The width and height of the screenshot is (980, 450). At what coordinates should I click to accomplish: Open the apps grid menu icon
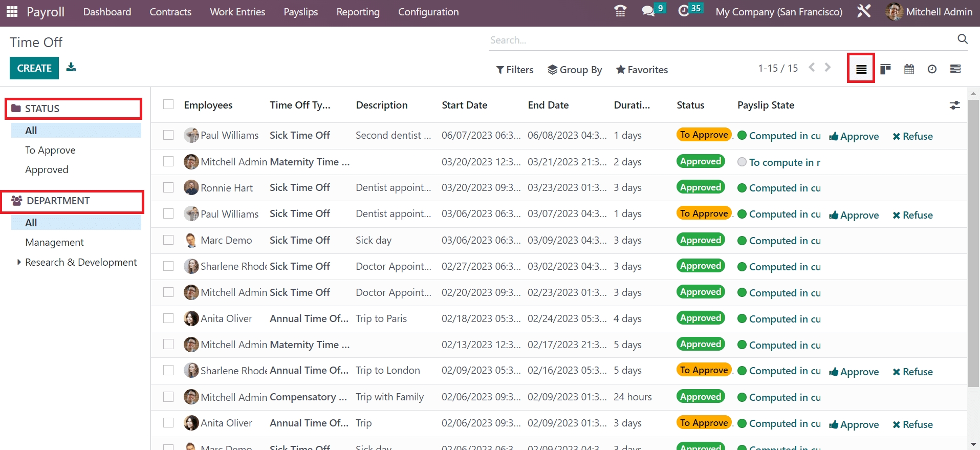12,11
